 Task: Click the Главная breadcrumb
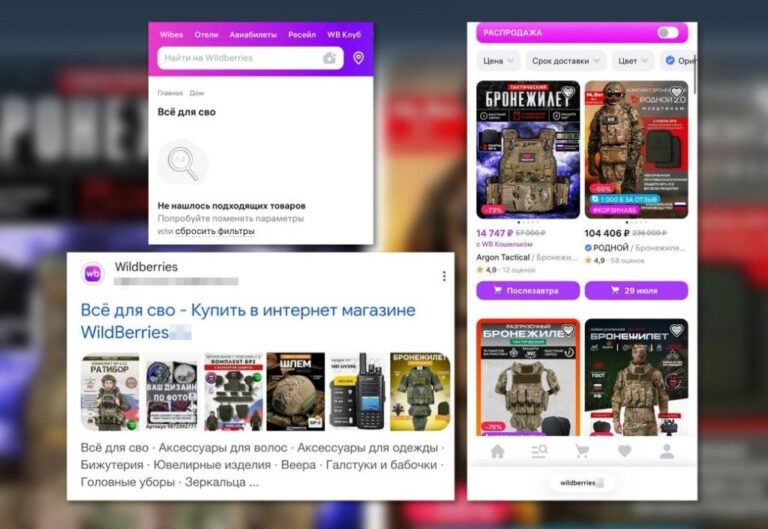click(x=170, y=93)
